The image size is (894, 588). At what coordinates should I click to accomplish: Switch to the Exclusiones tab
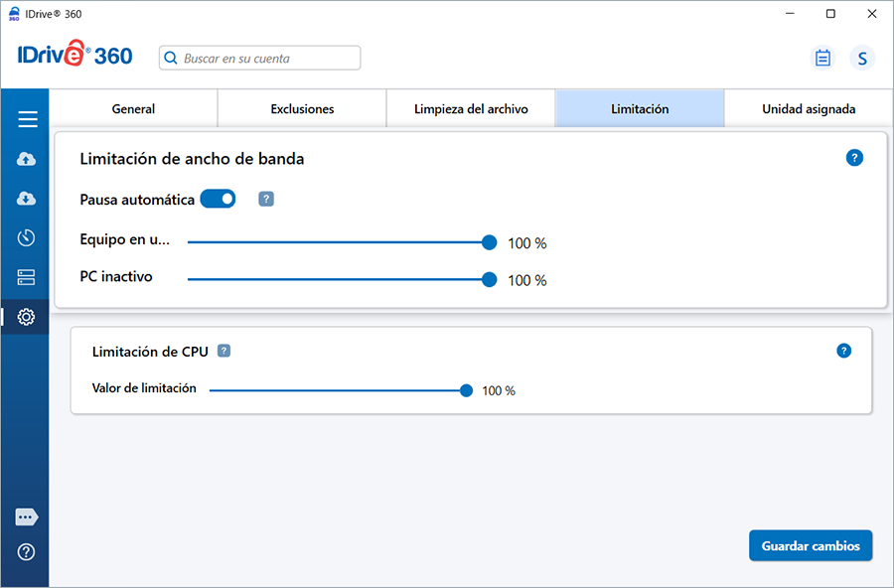(x=302, y=109)
